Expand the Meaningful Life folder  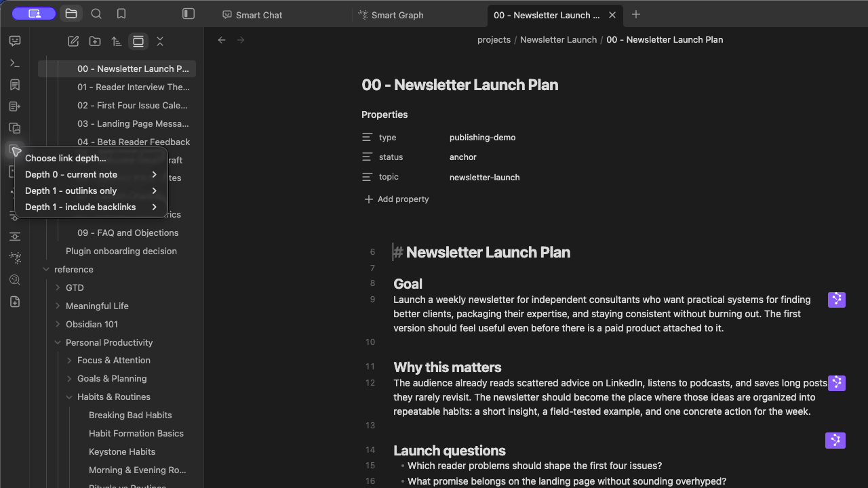[58, 306]
